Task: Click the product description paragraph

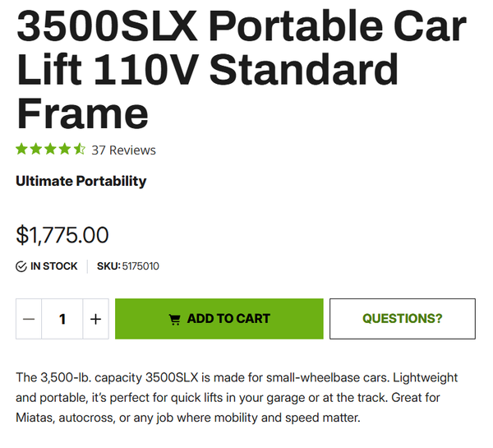Action: click(x=237, y=398)
